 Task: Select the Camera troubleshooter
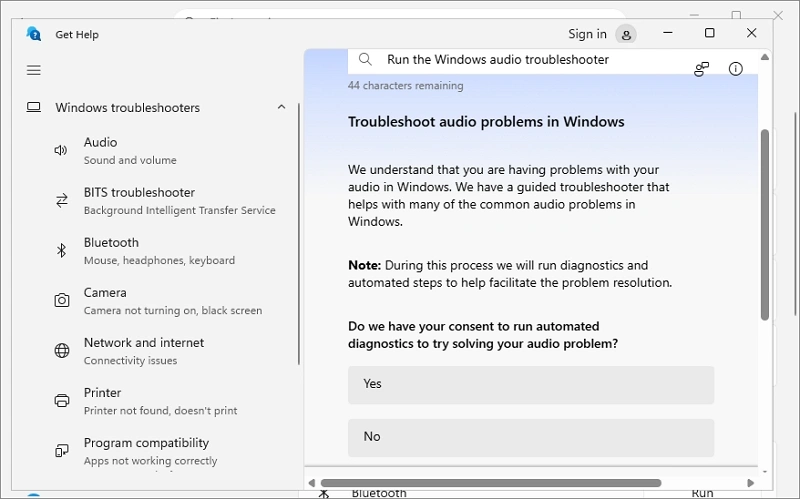click(166, 301)
